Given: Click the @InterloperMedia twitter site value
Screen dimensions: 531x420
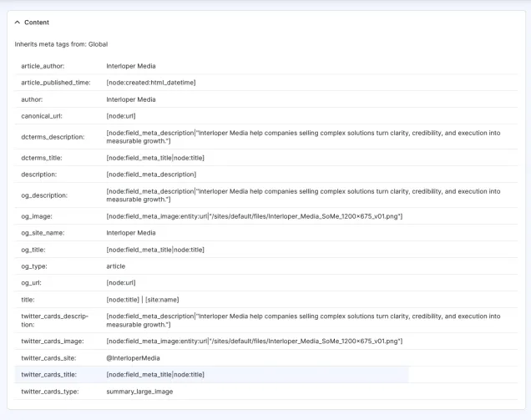Looking at the screenshot, I should [x=133, y=358].
